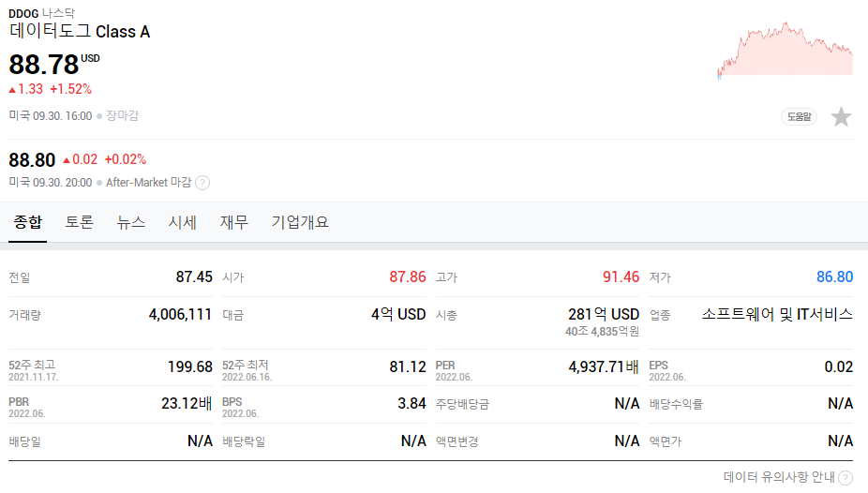Click the 시총 value 281억 USD
The image size is (868, 493).
(x=604, y=314)
